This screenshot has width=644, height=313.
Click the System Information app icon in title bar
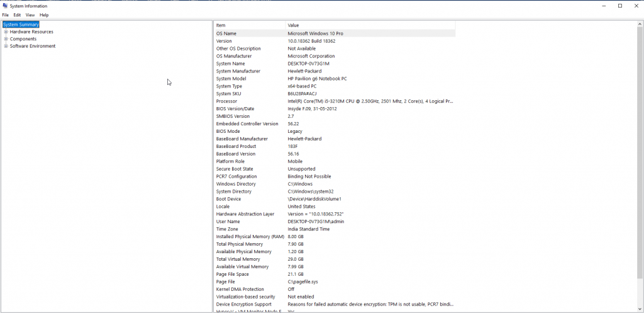[x=5, y=6]
